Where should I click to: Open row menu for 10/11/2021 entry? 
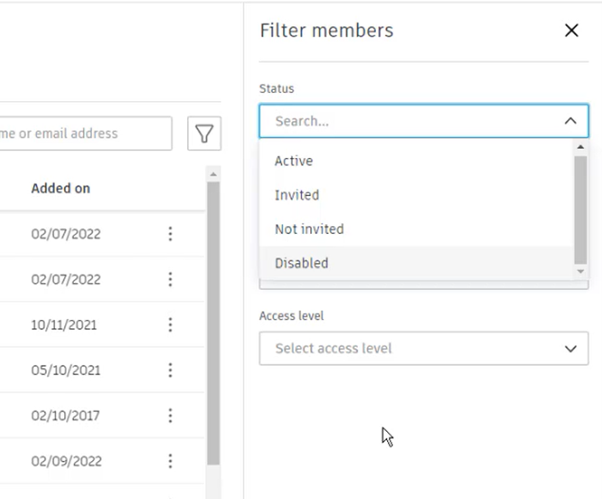[x=170, y=325]
